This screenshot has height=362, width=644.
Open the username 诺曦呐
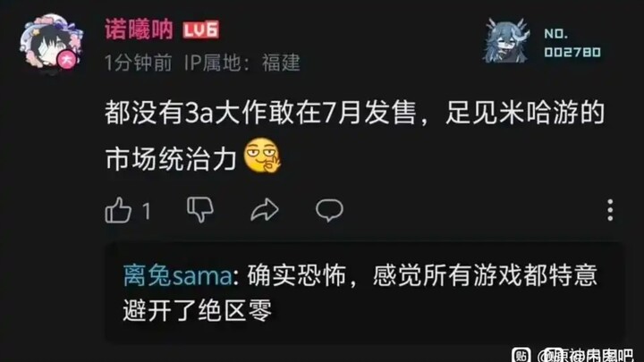139,29
